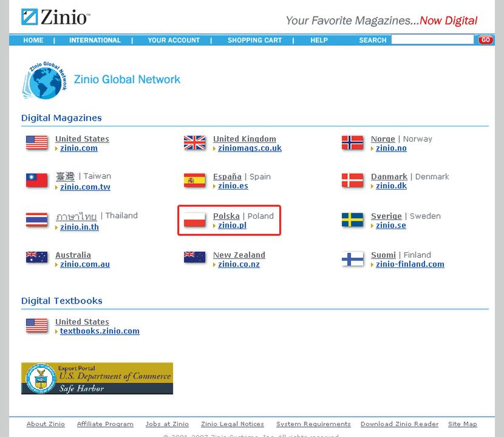Click United States under Digital Textbooks
Viewport: 504px width, 437px height.
(82, 322)
